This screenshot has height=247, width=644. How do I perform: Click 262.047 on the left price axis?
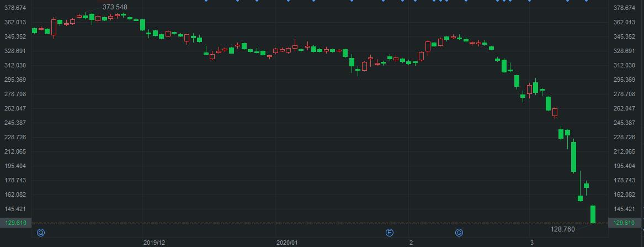click(x=15, y=108)
